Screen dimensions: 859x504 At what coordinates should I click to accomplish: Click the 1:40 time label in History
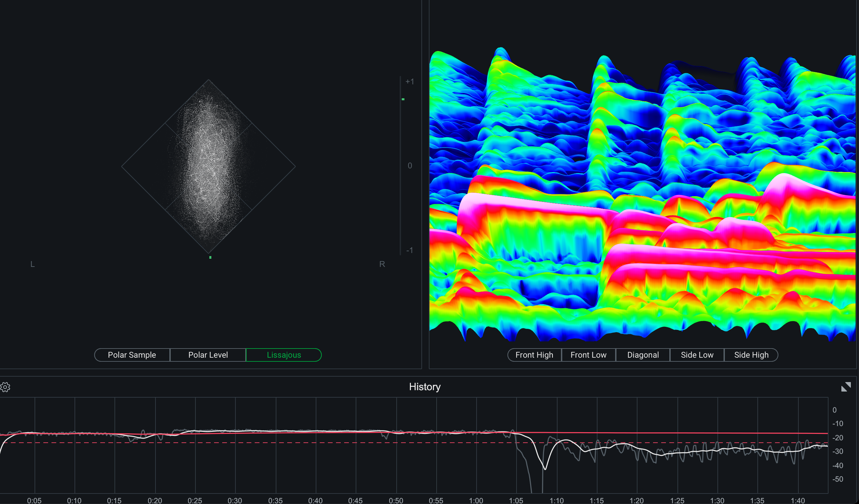797,501
